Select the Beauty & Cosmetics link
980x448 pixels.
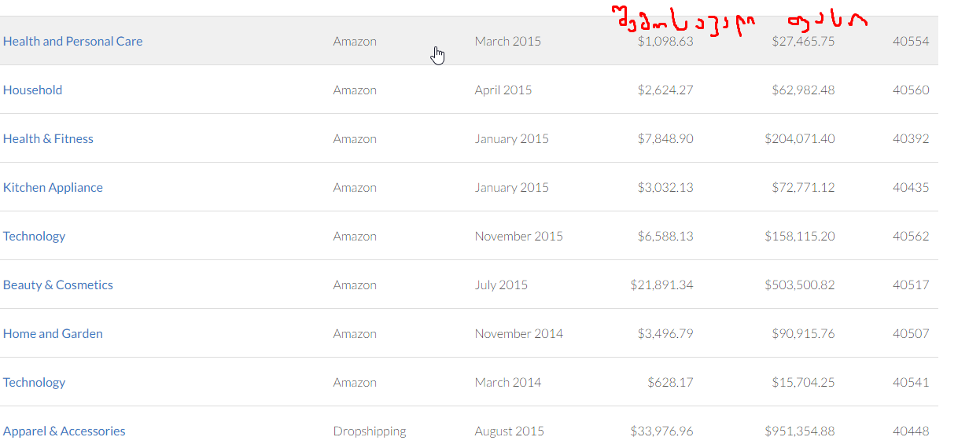(57, 285)
